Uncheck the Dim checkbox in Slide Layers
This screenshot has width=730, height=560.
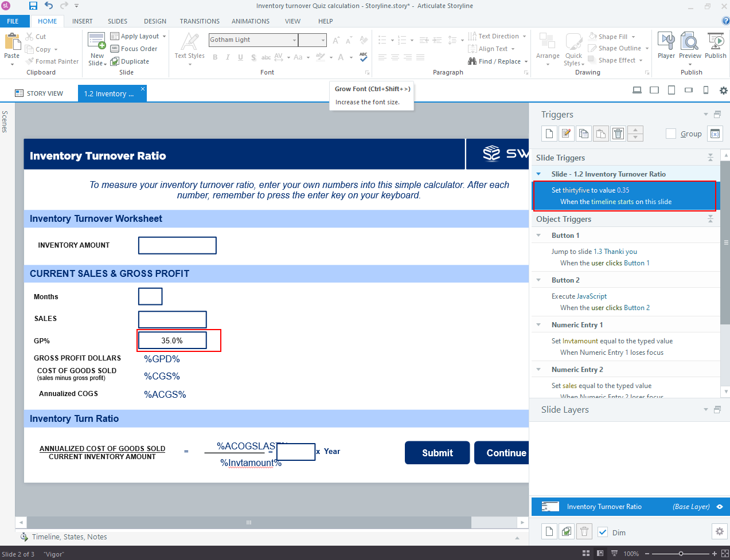[603, 532]
